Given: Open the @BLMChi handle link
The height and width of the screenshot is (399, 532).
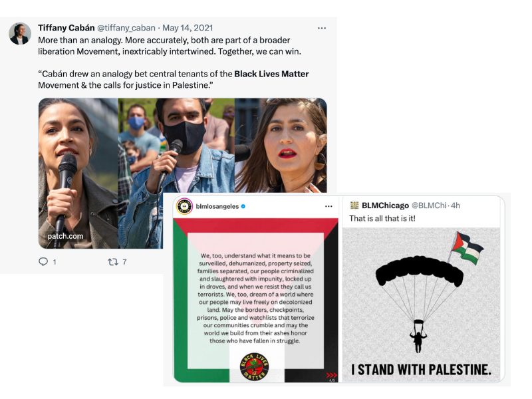Looking at the screenshot, I should [x=428, y=205].
